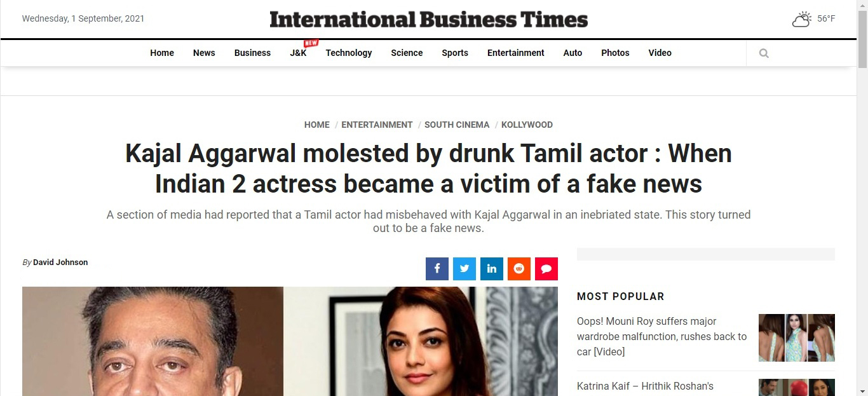Go to the Technology section
Image resolution: width=868 pixels, height=396 pixels.
pyautogui.click(x=349, y=53)
